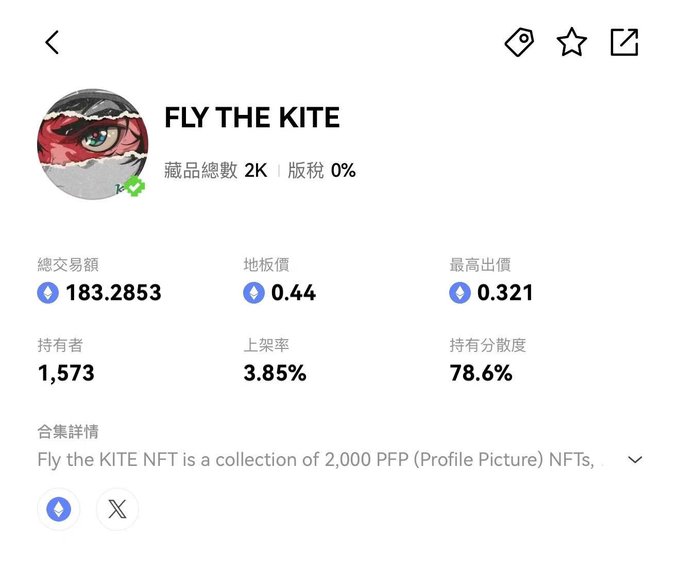The height and width of the screenshot is (568, 680).
Task: Click the FLY THE KITE title
Action: pyautogui.click(x=252, y=118)
